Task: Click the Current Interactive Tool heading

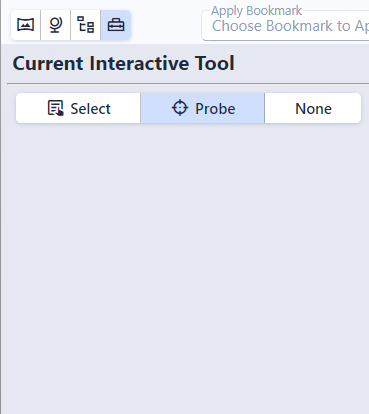Action: point(123,63)
